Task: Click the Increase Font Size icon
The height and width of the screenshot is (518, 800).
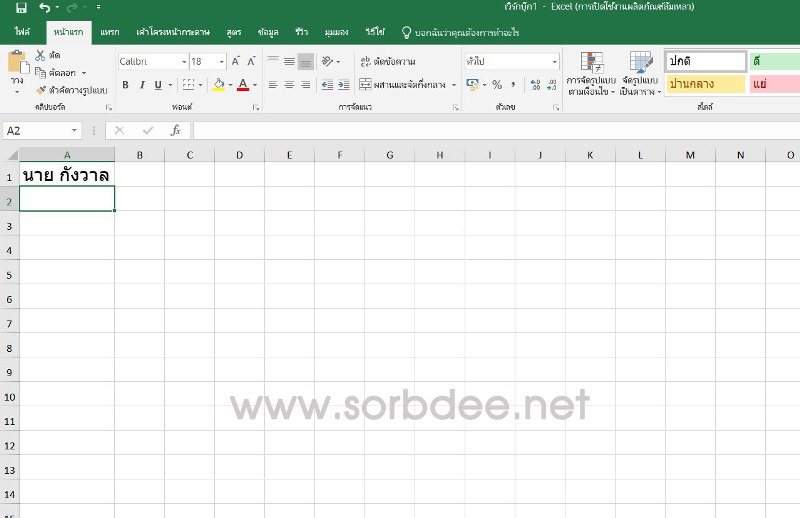Action: coord(236,62)
